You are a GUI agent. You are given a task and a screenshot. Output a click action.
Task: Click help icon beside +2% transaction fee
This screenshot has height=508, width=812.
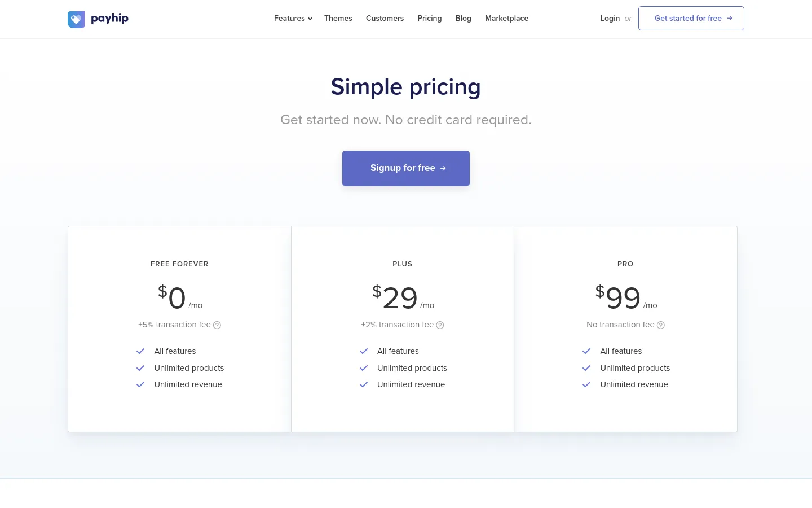(440, 325)
